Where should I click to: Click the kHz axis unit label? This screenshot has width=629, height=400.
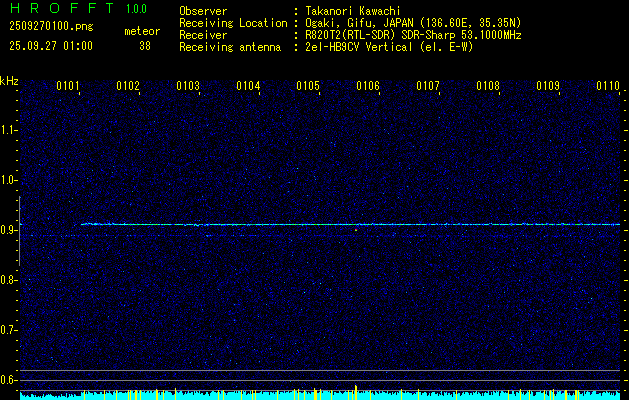point(9,81)
